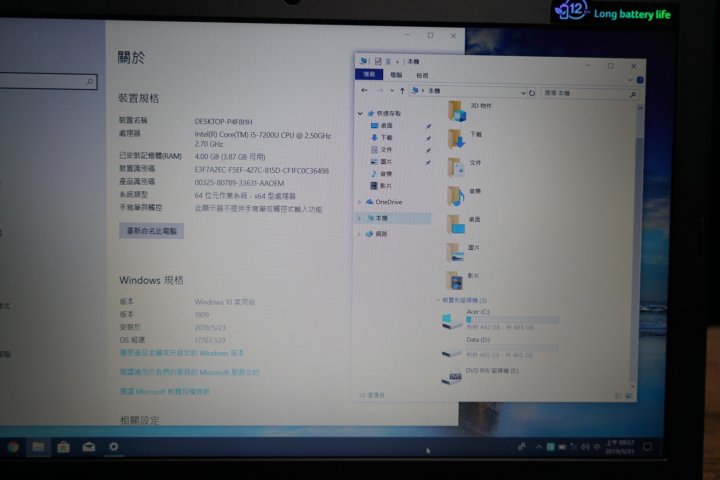Open Customize Quick Access Toolbar dropdown
This screenshot has height=480, width=720.
click(397, 62)
